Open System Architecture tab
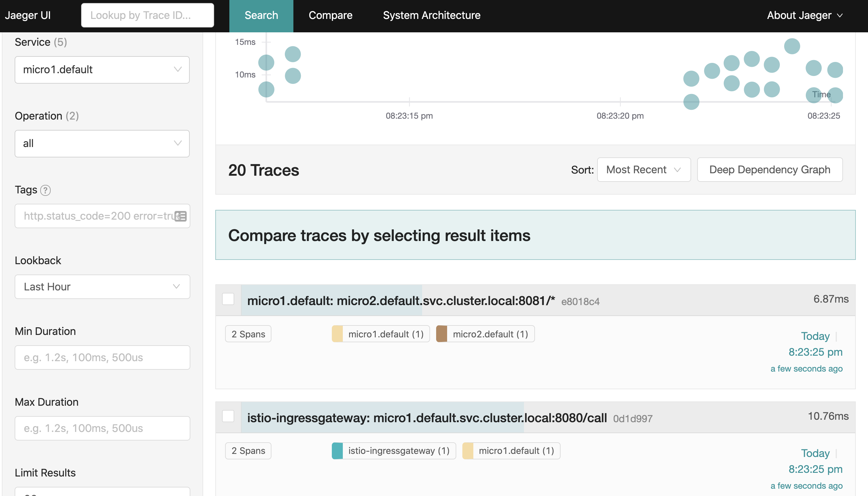This screenshot has width=868, height=496. click(432, 15)
